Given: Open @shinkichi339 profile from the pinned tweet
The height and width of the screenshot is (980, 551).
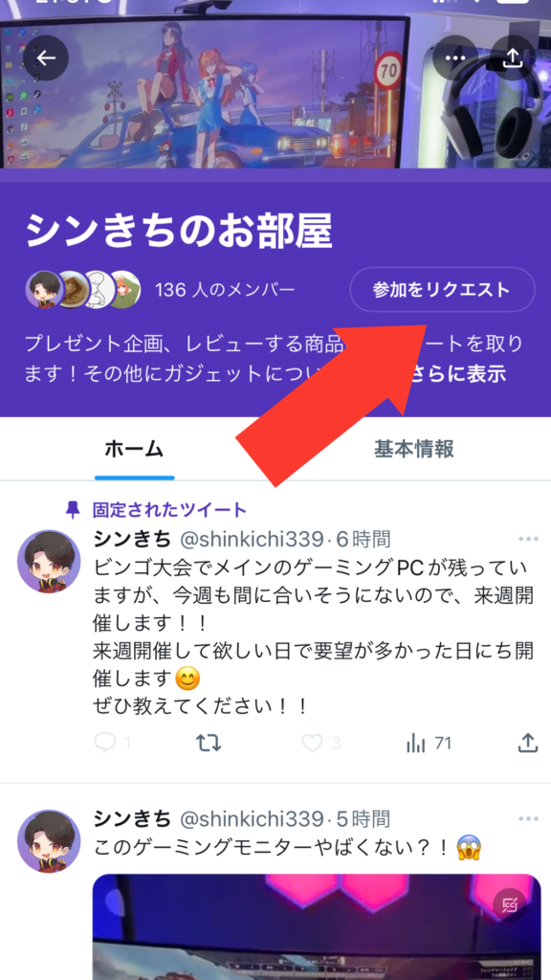Looking at the screenshot, I should pyautogui.click(x=252, y=539).
